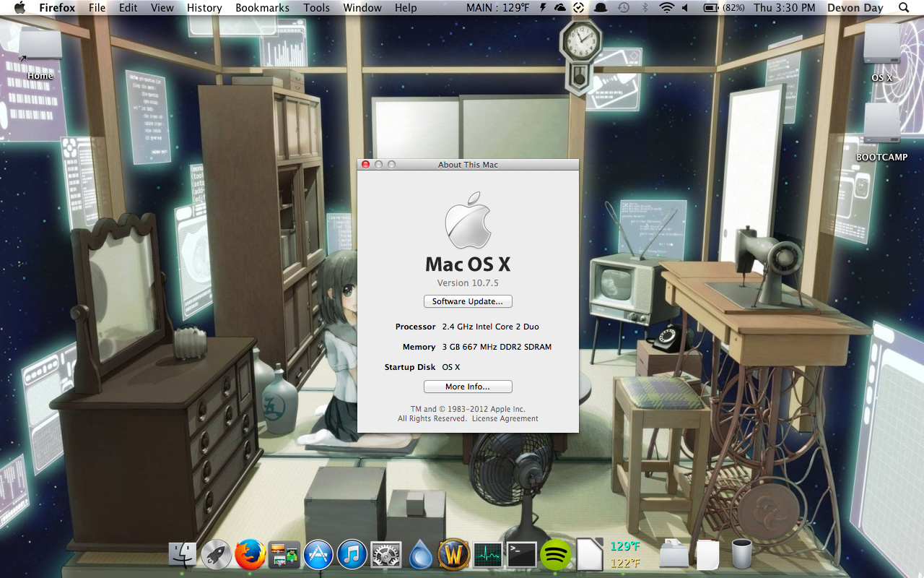This screenshot has height=578, width=924.
Task: Launch iTunes from the Dock
Action: pyautogui.click(x=352, y=555)
